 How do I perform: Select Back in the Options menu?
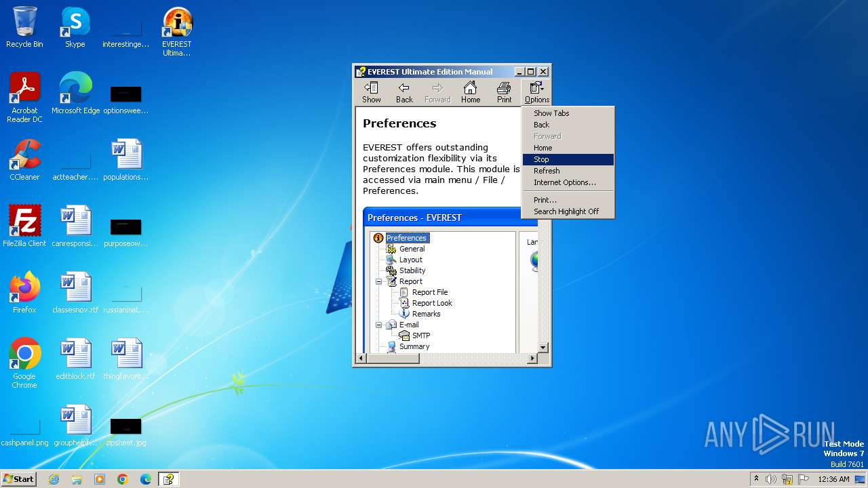coord(568,125)
